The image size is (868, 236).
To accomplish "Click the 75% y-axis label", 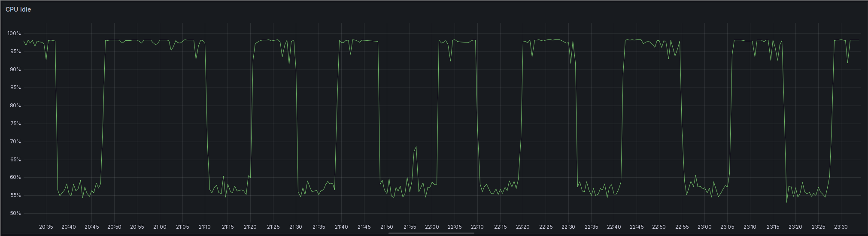I will click(15, 124).
